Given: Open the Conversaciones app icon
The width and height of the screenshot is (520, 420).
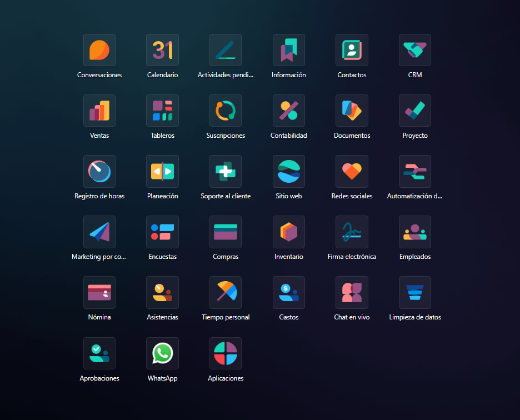Looking at the screenshot, I should [99, 50].
